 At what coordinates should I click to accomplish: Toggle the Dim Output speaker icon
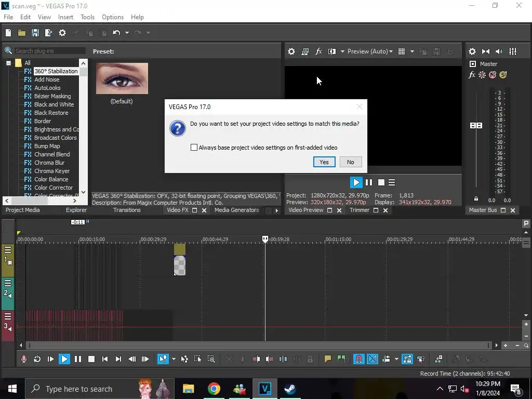pos(499,51)
